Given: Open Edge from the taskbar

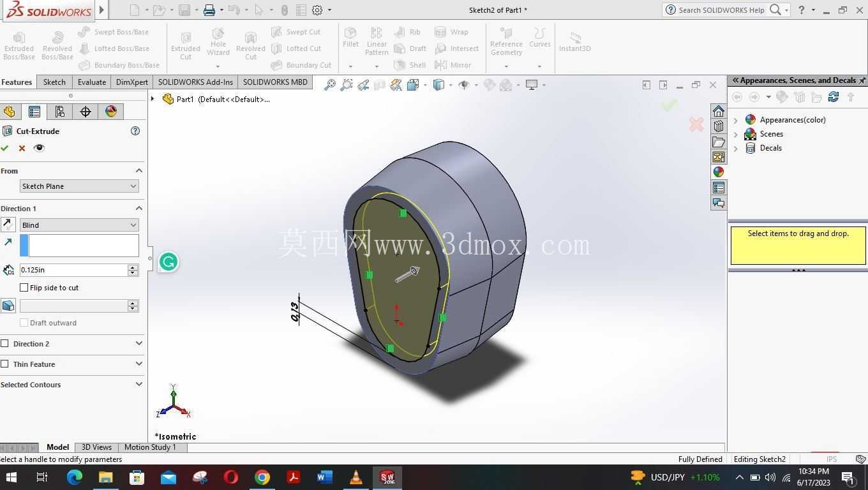Looking at the screenshot, I should [x=75, y=477].
